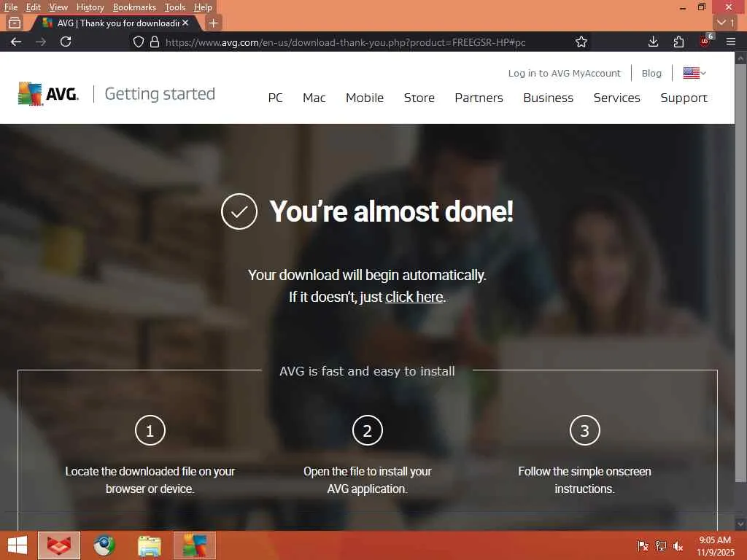Open the uBlock Origin extension icon

coord(705,41)
